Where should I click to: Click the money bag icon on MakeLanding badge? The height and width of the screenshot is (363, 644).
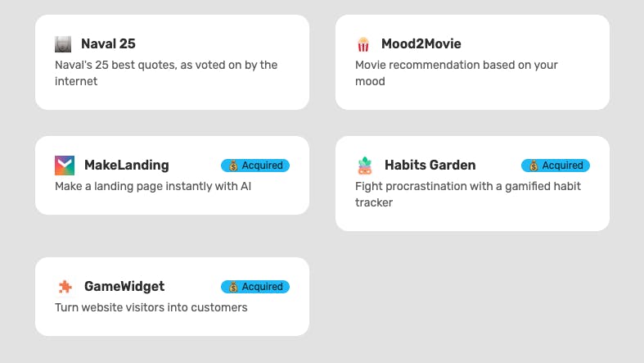pyautogui.click(x=233, y=166)
